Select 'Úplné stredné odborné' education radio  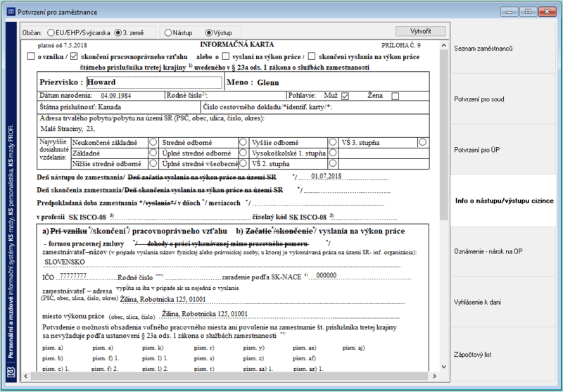tap(243, 153)
